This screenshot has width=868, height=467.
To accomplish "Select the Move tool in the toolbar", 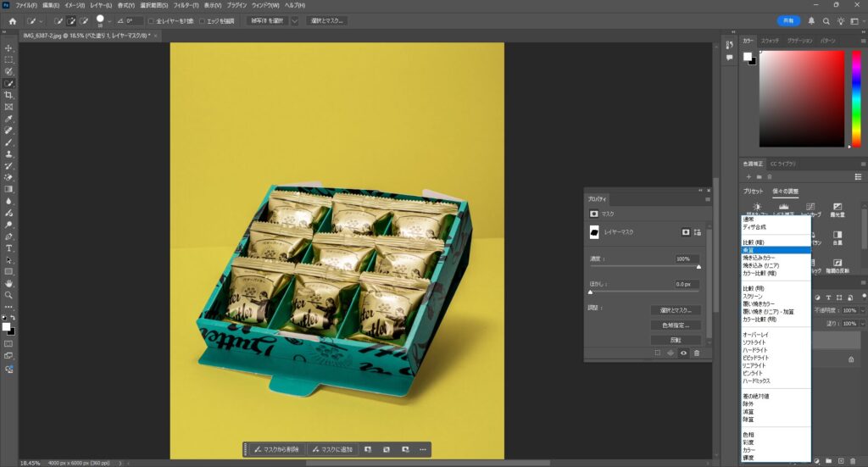I will (x=8, y=48).
